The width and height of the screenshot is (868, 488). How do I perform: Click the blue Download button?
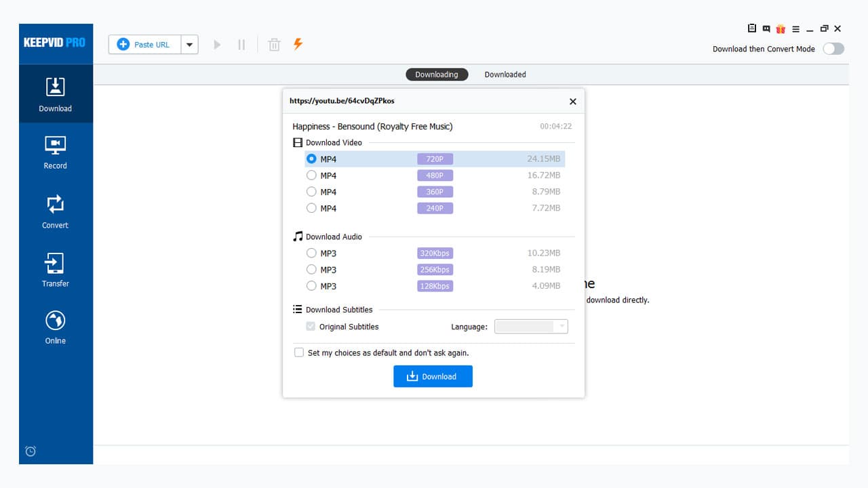tap(433, 376)
